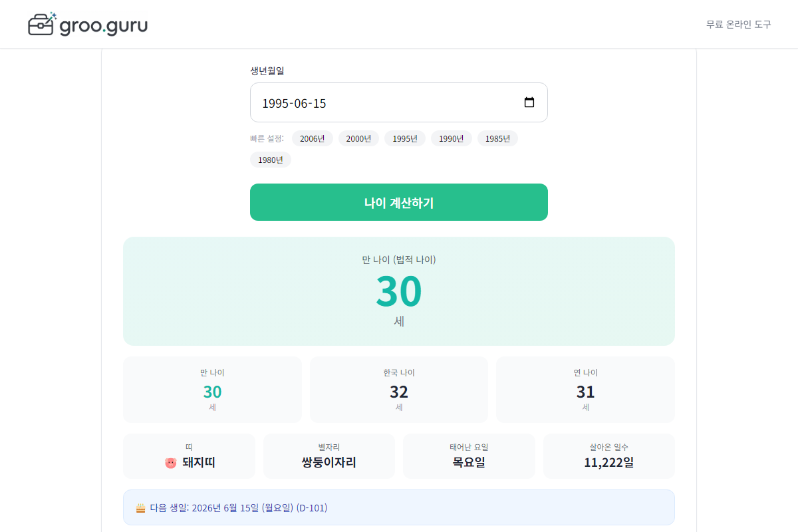Click the birthday cake emoji in next birthday banner
The image size is (798, 532).
click(141, 507)
